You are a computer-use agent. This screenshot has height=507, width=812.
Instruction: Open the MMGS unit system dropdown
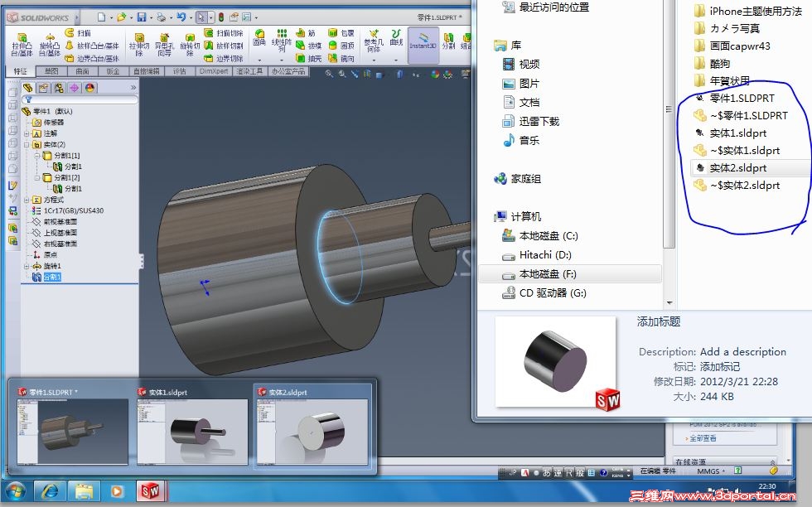pyautogui.click(x=711, y=471)
